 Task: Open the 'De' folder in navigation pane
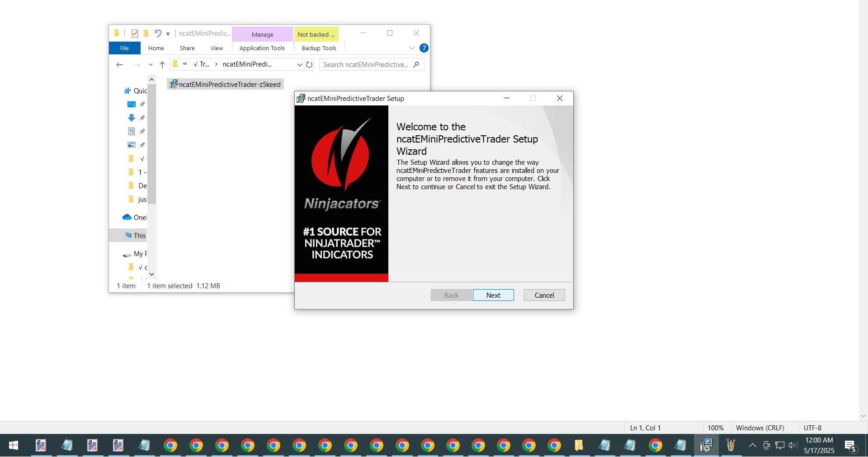point(137,186)
